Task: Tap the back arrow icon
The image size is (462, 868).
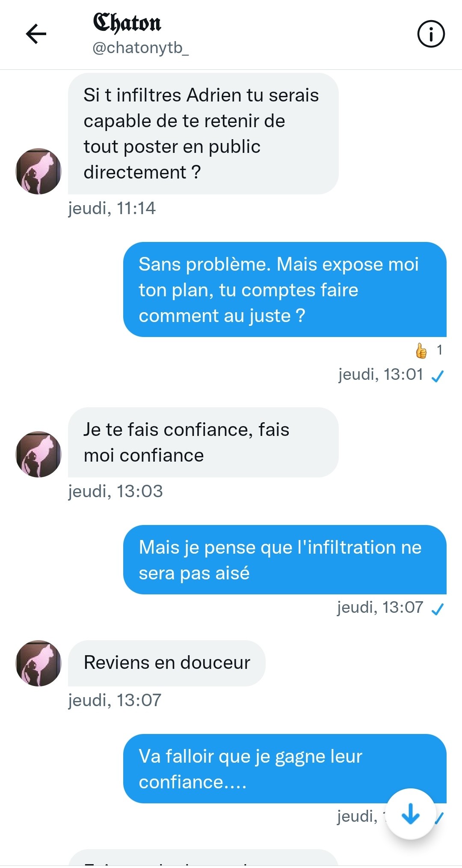Action: pos(36,34)
